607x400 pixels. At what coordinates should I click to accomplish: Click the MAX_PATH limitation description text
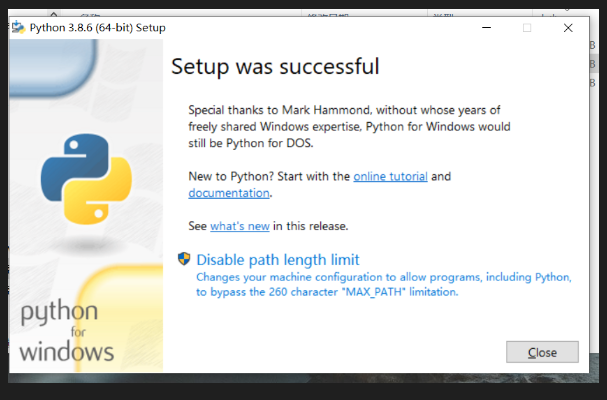pyautogui.click(x=384, y=284)
